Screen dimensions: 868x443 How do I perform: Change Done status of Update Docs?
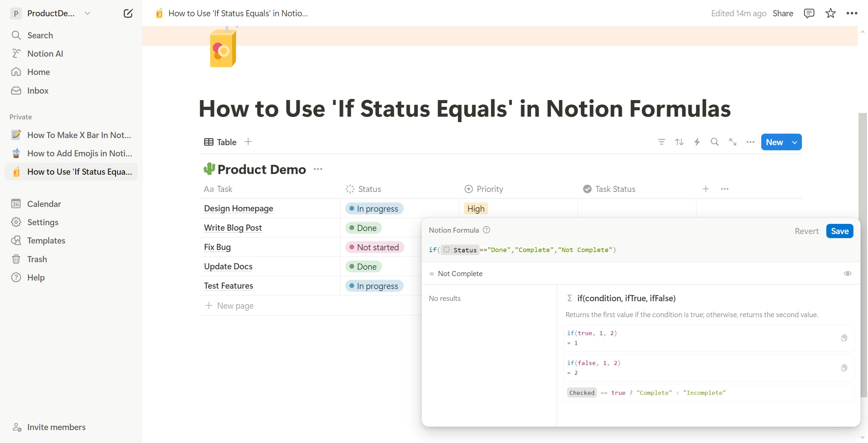363,267
